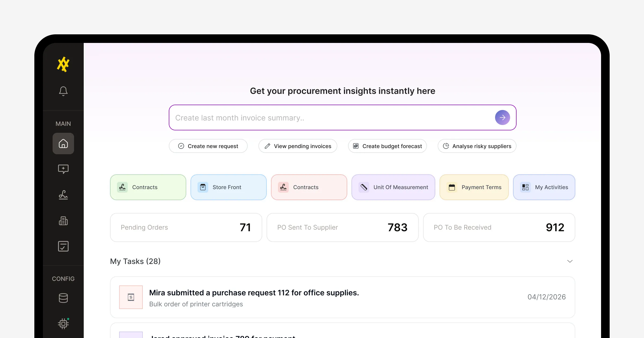Click Analyse risky suppliers
Viewport: 644px width, 338px height.
tap(477, 146)
